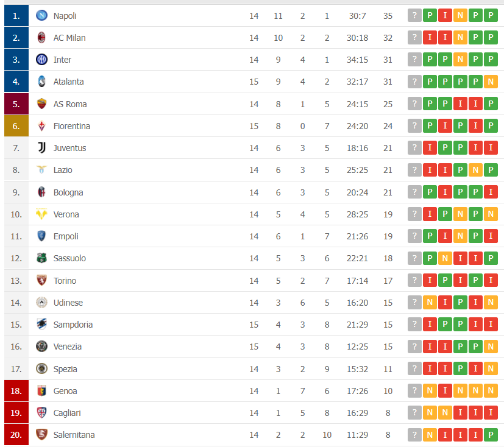This screenshot has width=504, height=447.
Task: Click the Cagliari crest icon
Action: tap(41, 413)
